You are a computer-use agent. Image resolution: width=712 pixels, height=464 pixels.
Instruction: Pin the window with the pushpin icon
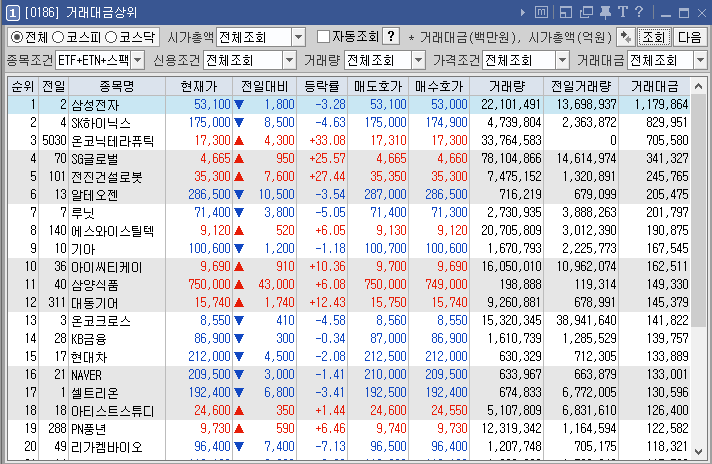pyautogui.click(x=605, y=12)
